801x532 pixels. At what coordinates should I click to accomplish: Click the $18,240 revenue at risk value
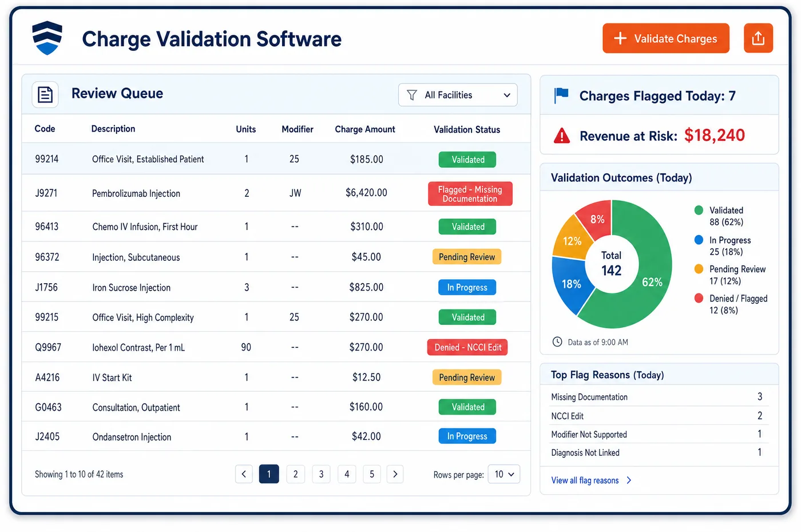click(715, 135)
